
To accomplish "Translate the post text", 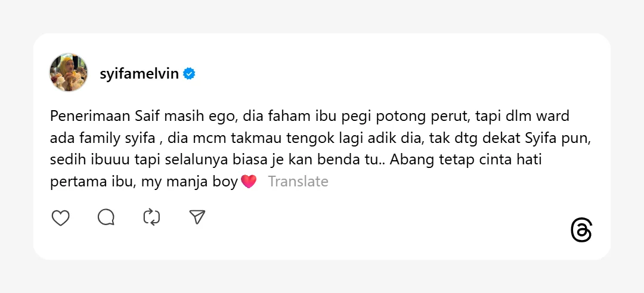I will pos(298,182).
